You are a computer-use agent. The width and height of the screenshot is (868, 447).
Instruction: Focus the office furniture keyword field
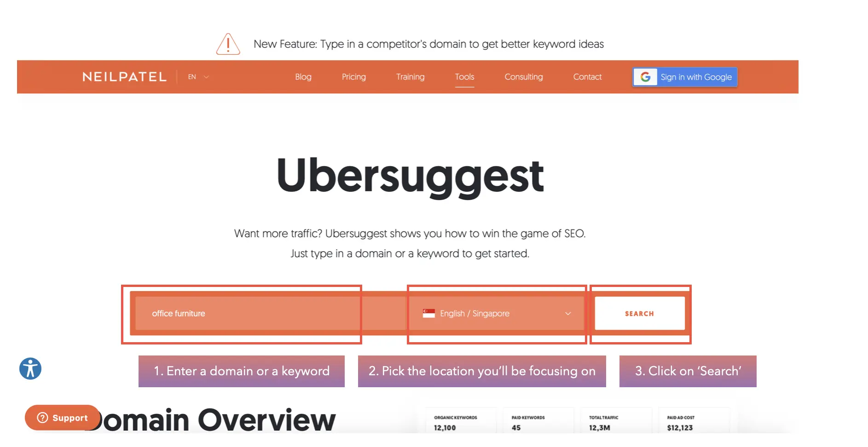271,313
